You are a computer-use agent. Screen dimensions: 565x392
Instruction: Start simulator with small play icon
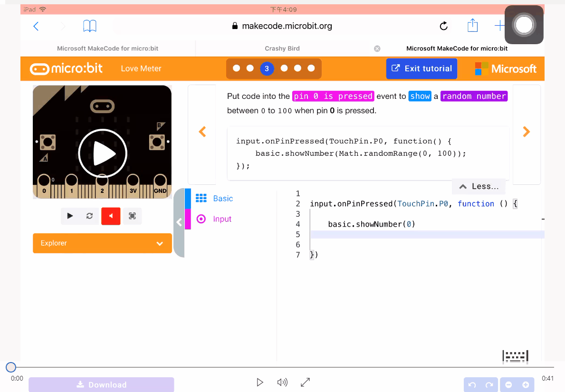pyautogui.click(x=70, y=216)
